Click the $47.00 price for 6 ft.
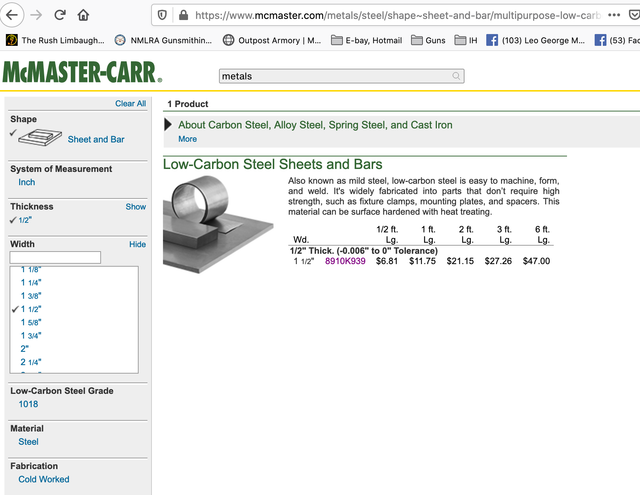 point(536,261)
